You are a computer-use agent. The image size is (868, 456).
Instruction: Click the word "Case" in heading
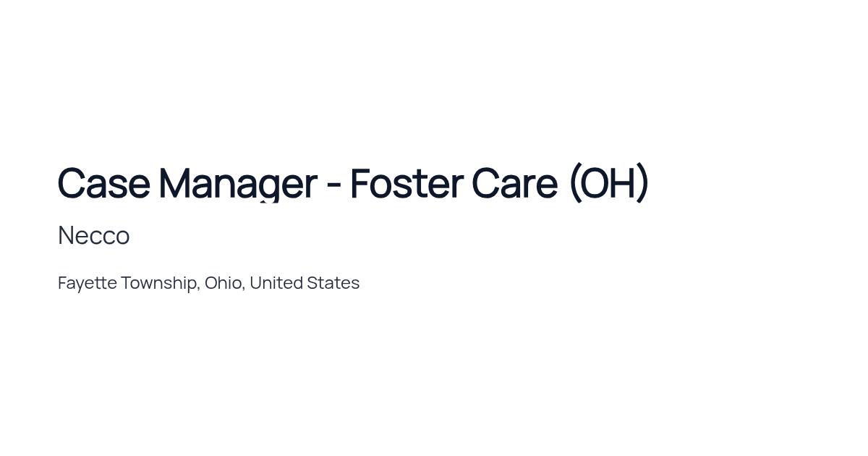click(x=103, y=183)
